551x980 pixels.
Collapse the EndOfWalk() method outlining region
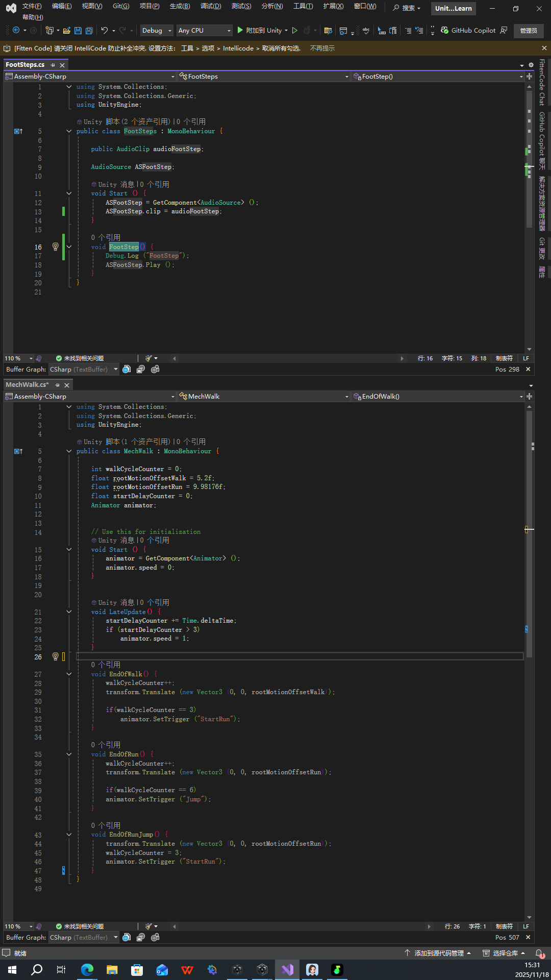click(69, 674)
